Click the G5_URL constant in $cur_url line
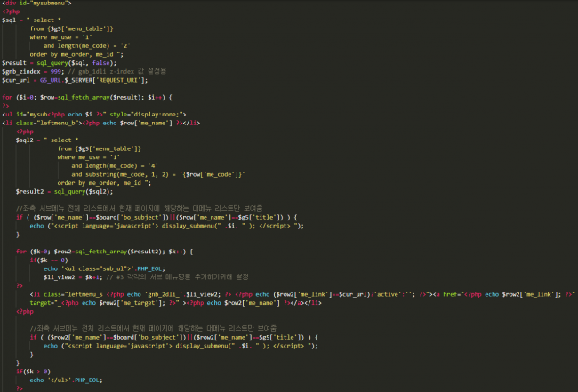 click(x=50, y=80)
